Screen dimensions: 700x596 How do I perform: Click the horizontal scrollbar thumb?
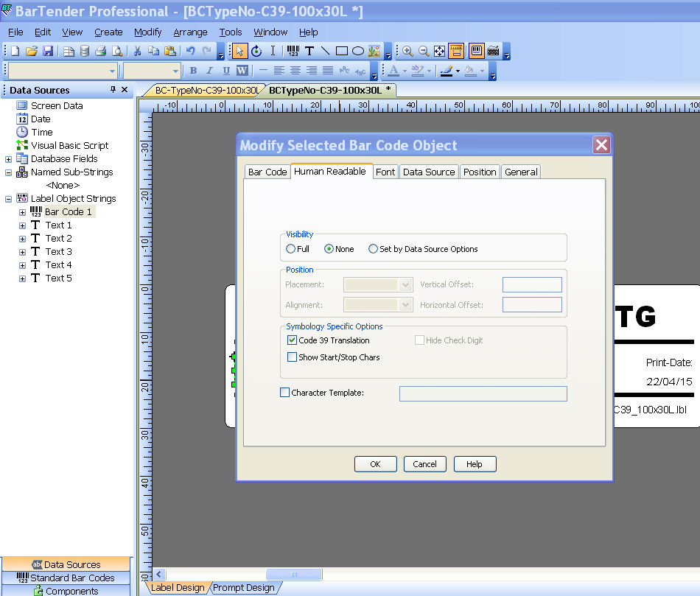[294, 574]
